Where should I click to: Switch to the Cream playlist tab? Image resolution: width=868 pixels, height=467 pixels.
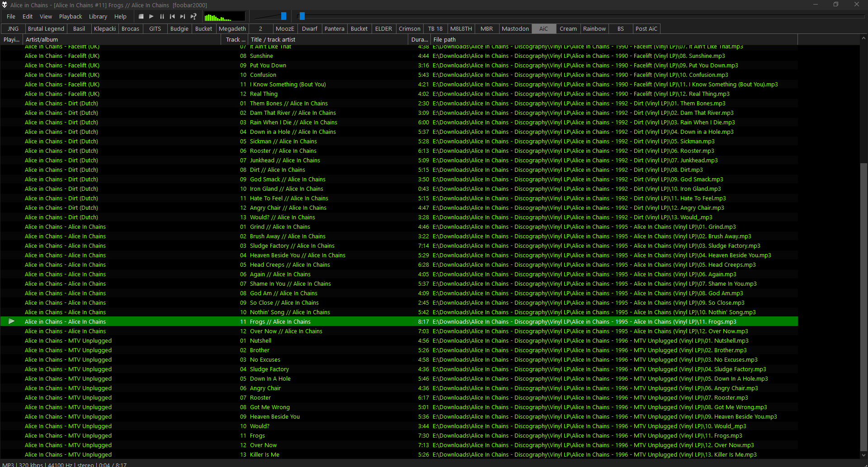[568, 29]
